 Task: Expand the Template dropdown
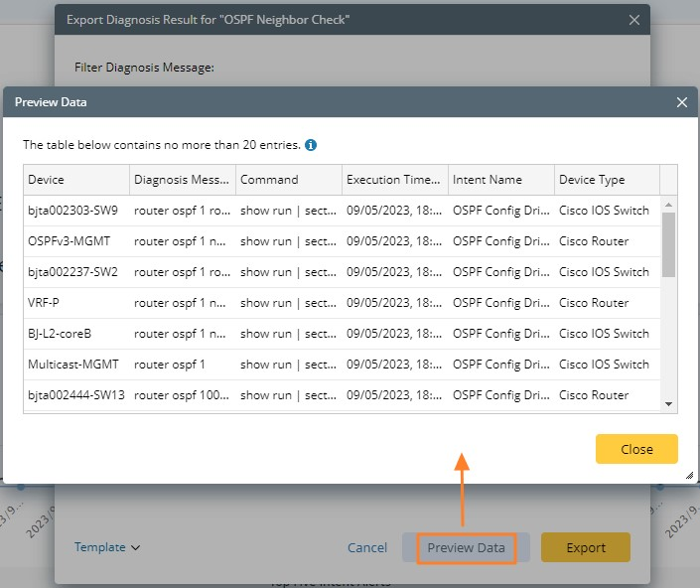coord(107,547)
